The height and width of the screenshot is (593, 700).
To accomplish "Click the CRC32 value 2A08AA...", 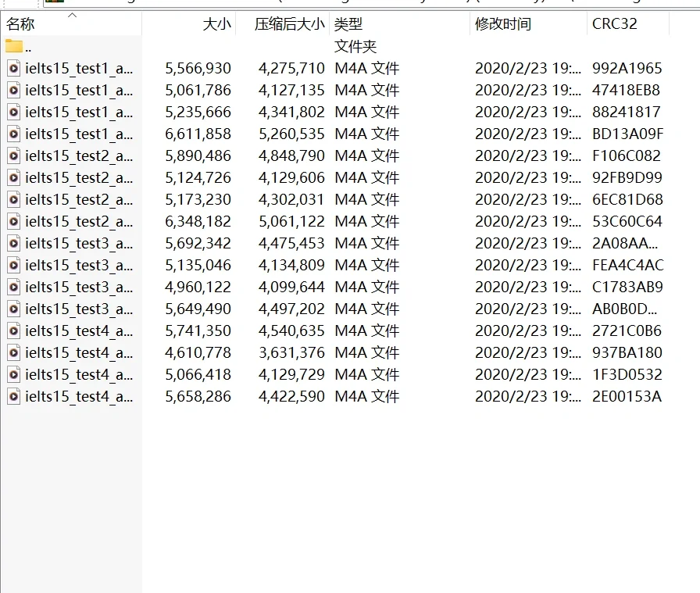I will pos(625,243).
